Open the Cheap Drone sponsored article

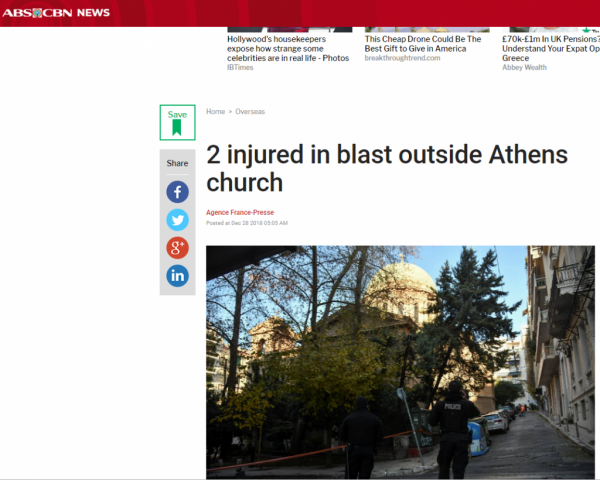pyautogui.click(x=423, y=43)
